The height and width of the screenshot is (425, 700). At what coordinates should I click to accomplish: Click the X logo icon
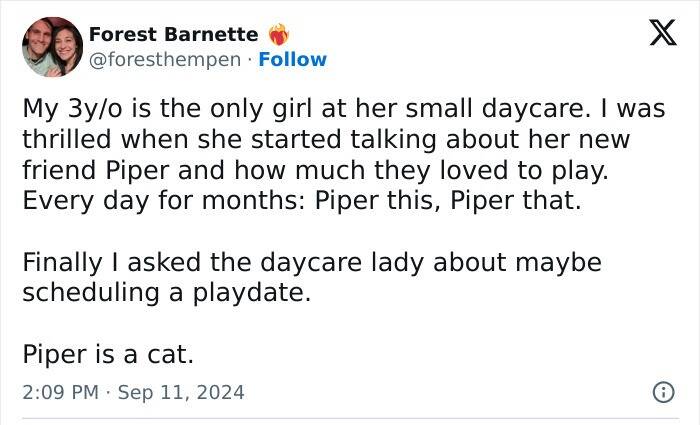(x=655, y=35)
